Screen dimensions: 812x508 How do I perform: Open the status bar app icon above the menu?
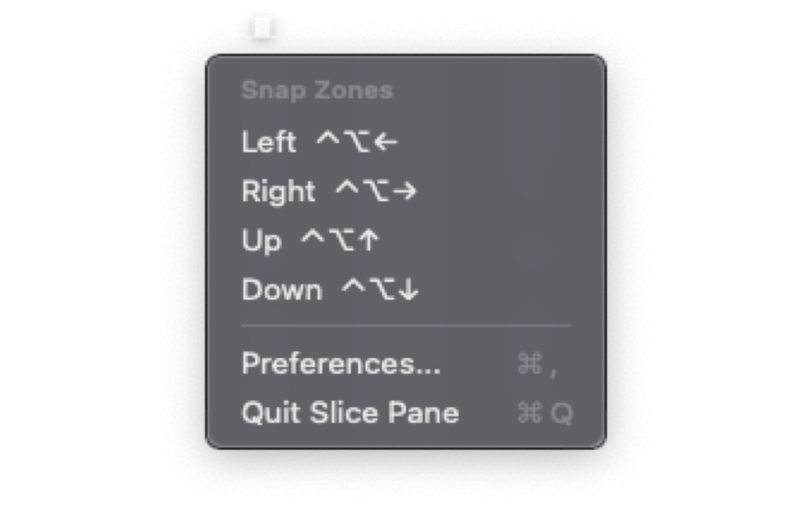(x=261, y=27)
